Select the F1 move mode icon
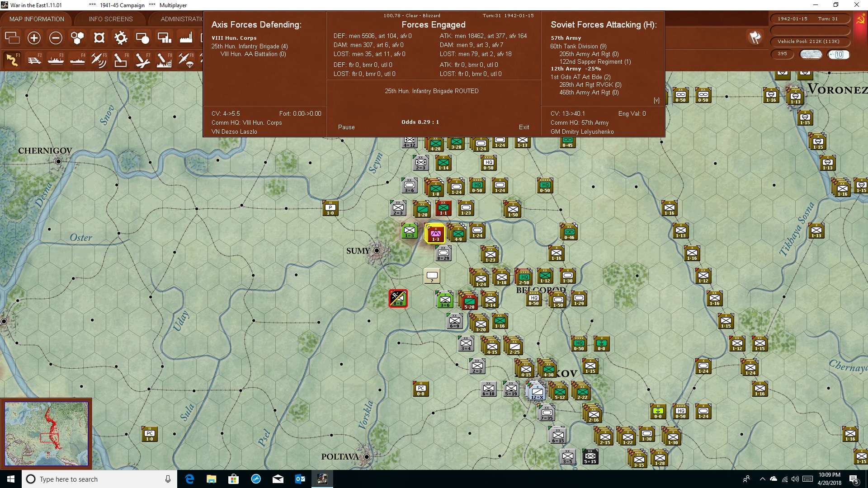Screen dimensions: 868x488 click(12, 60)
